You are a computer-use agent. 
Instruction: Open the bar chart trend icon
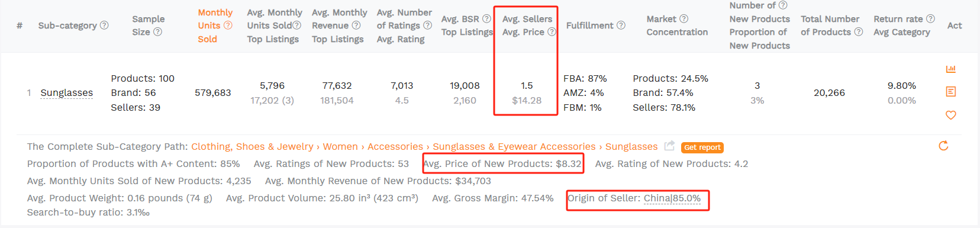950,69
